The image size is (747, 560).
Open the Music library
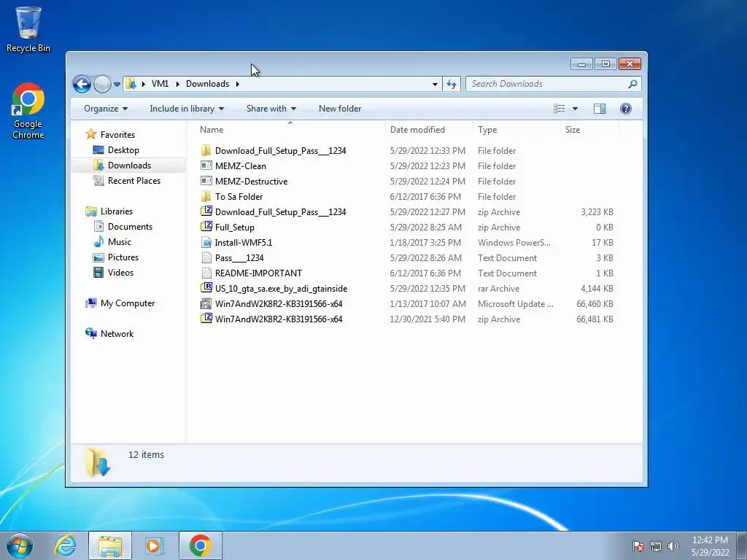[119, 242]
